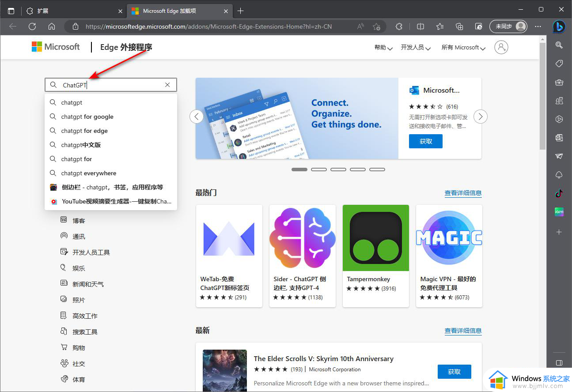Click the Microsoft logo in the page header
Screen dimensions: 572x392
point(56,47)
